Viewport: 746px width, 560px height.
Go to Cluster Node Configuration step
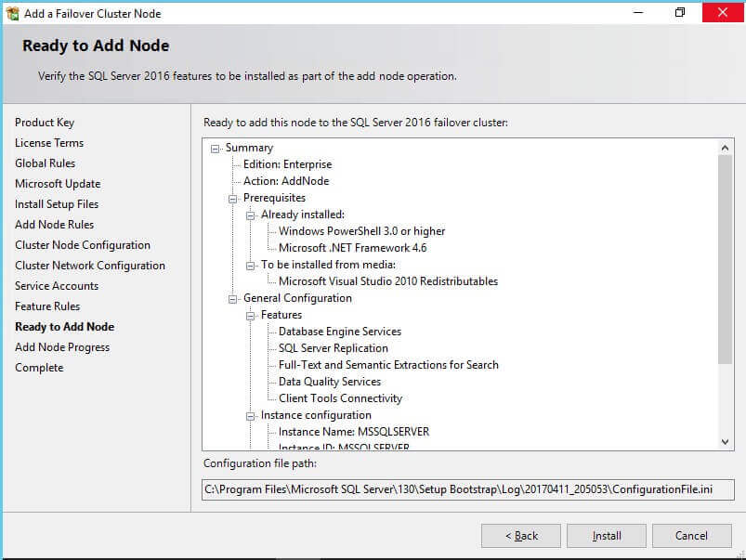tap(83, 245)
